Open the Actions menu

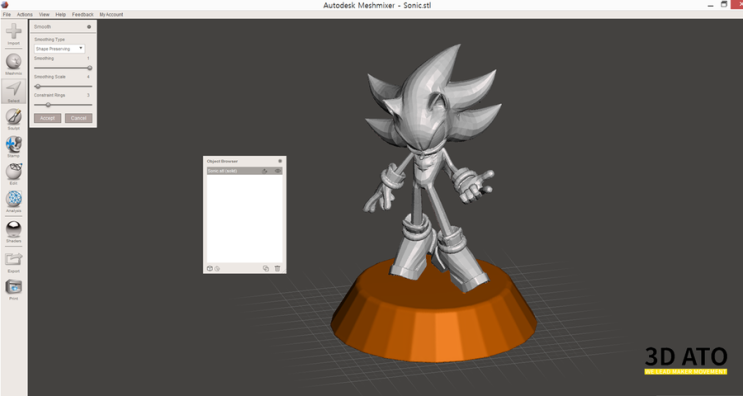coord(25,15)
